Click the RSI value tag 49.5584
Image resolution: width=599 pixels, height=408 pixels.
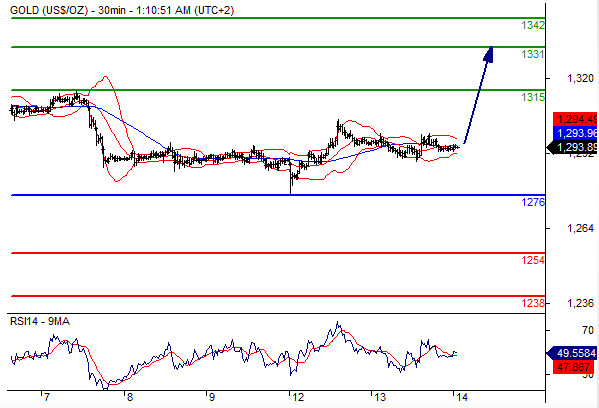tap(572, 353)
